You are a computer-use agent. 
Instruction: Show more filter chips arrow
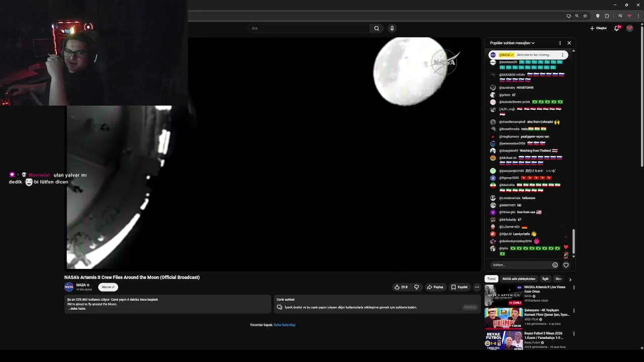(570, 279)
